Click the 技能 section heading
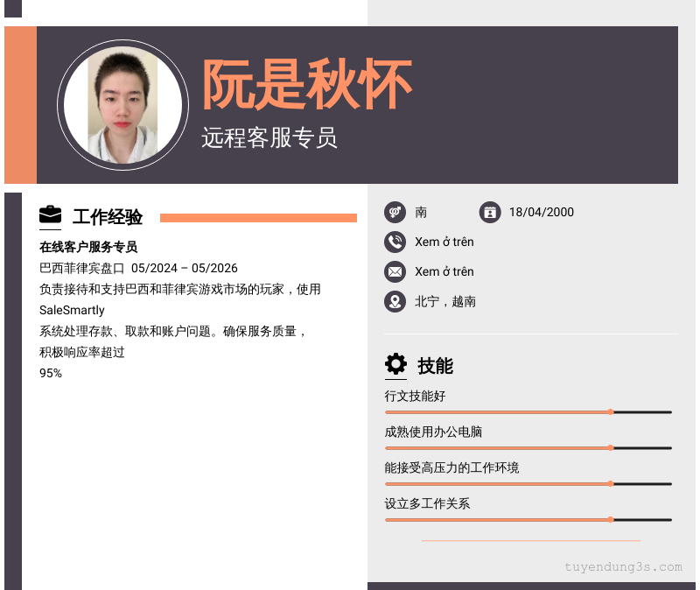700x590 pixels. coord(435,366)
